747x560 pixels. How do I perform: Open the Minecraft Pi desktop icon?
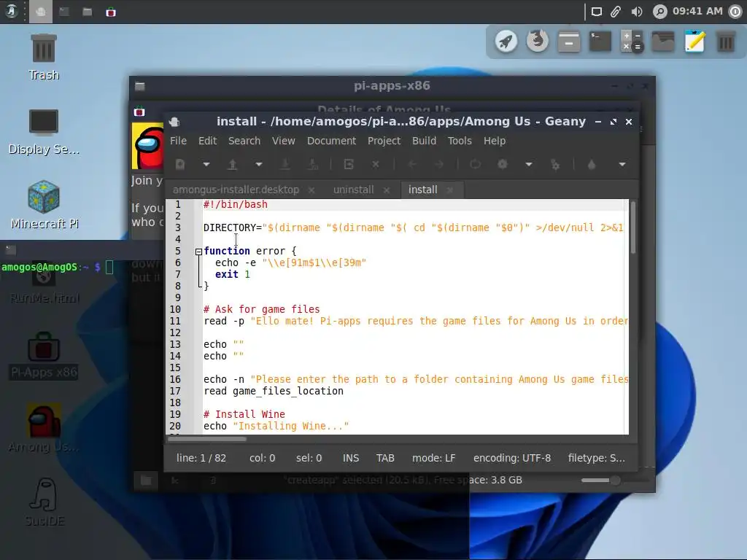(44, 205)
